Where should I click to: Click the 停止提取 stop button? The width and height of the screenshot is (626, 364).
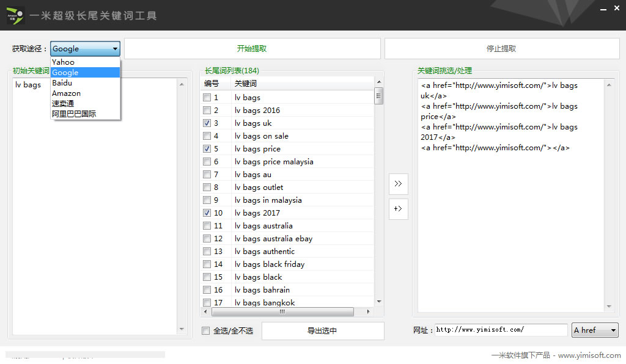point(501,49)
